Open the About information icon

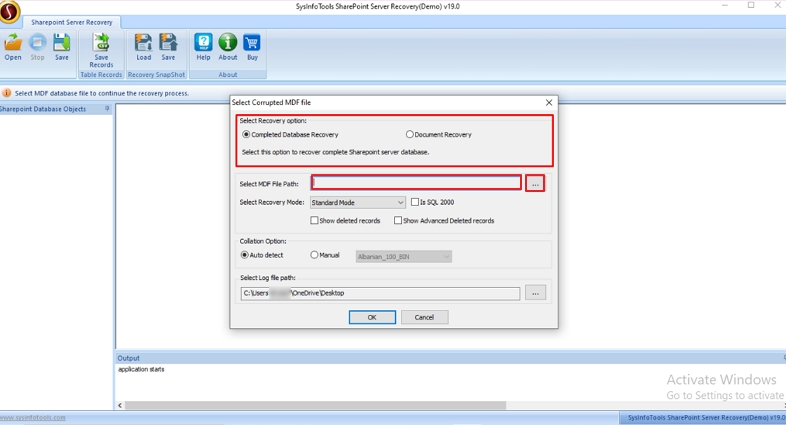click(228, 44)
